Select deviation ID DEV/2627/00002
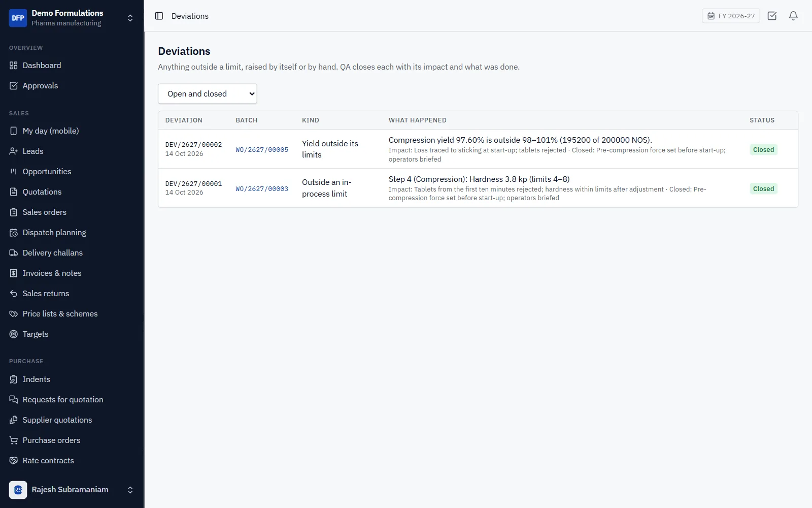This screenshot has height=508, width=812. point(193,145)
